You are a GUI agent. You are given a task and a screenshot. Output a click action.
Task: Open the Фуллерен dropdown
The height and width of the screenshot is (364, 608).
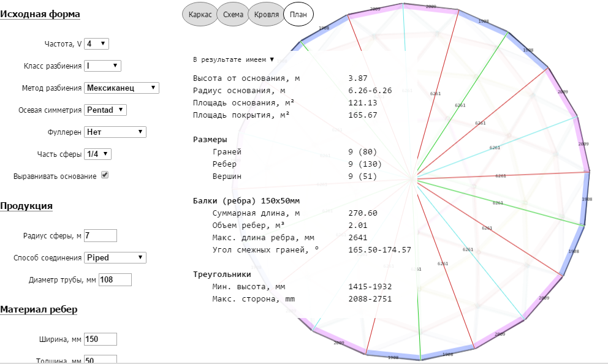pyautogui.click(x=115, y=132)
